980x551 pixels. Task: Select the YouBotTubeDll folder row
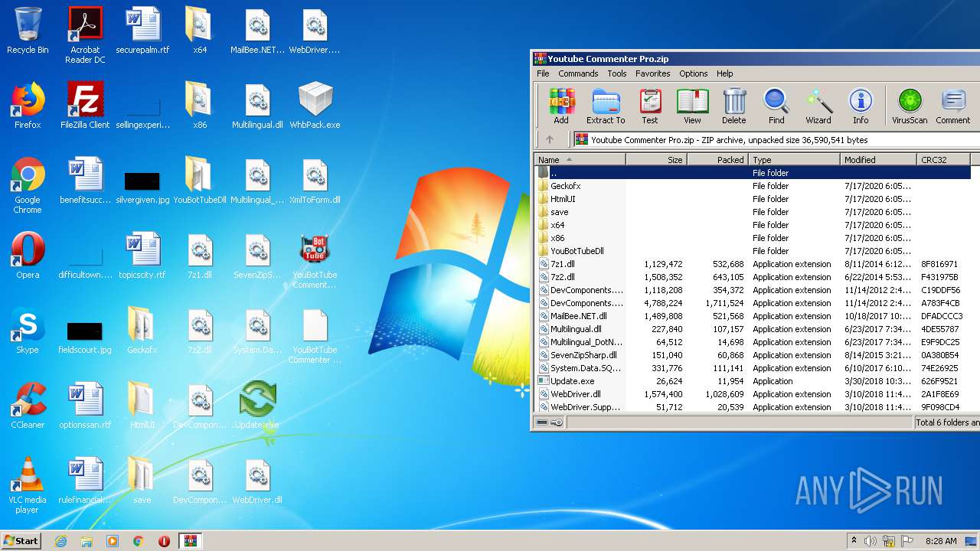pos(753,251)
